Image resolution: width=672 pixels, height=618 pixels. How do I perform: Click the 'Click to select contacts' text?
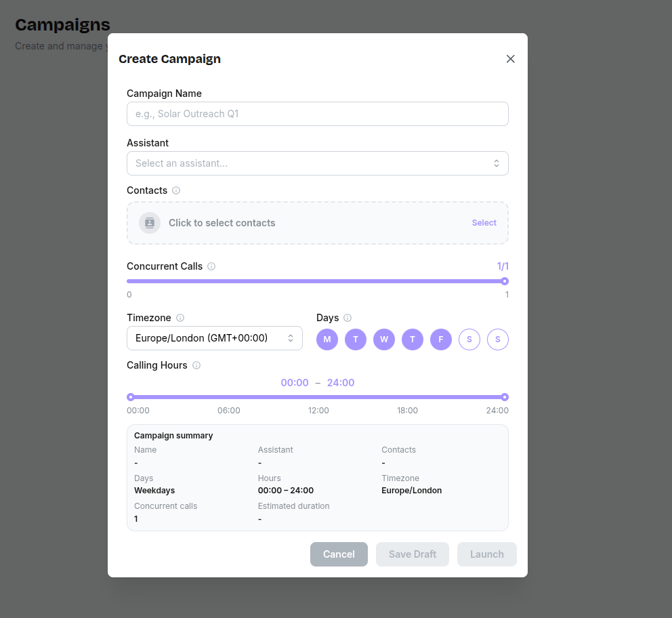(222, 223)
